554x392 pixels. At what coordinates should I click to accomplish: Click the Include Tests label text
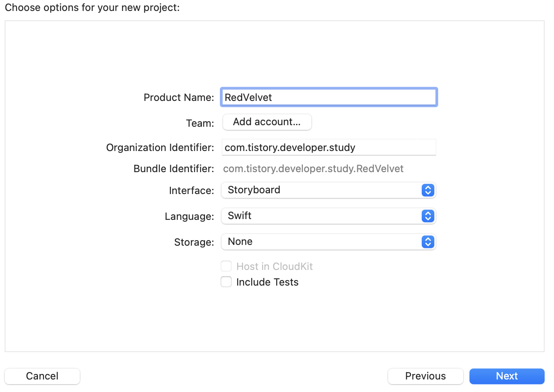click(267, 282)
